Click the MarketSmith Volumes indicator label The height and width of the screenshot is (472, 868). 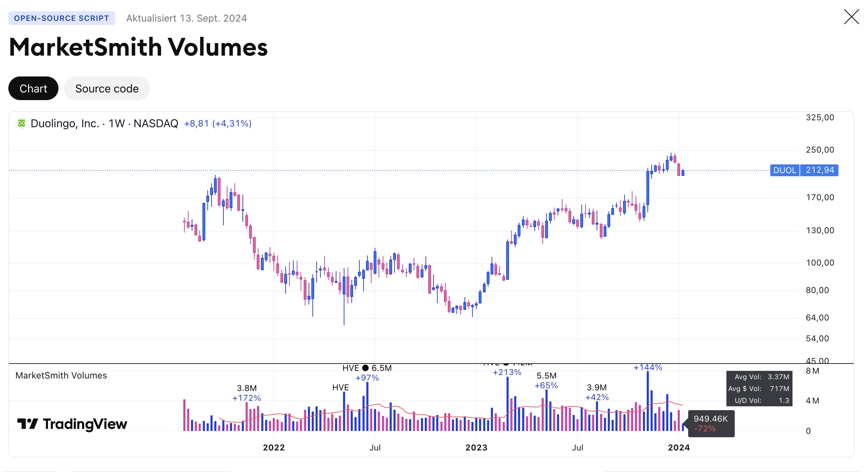click(x=61, y=375)
